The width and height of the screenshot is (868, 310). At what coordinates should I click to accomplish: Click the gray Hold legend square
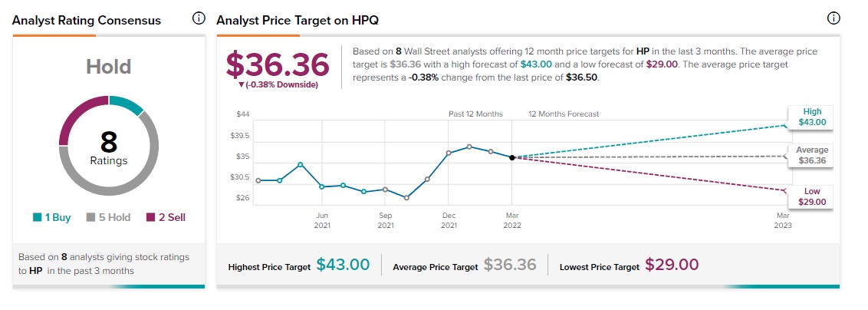(90, 217)
